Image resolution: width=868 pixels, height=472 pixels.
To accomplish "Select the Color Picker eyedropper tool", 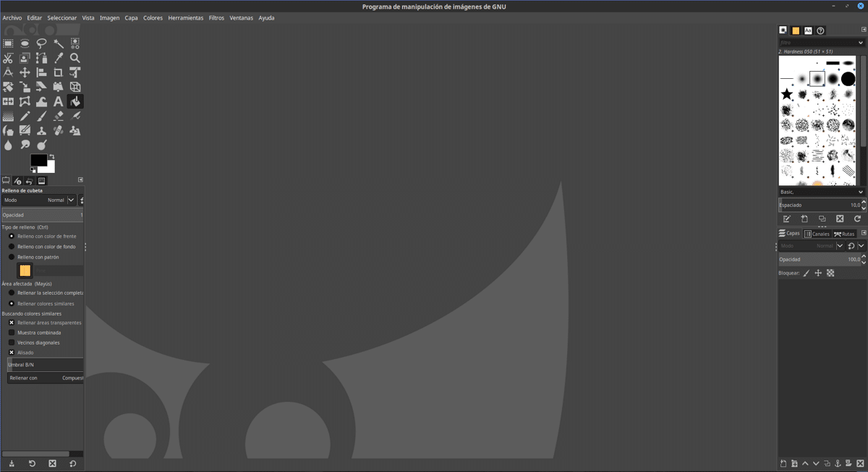I will (x=59, y=58).
